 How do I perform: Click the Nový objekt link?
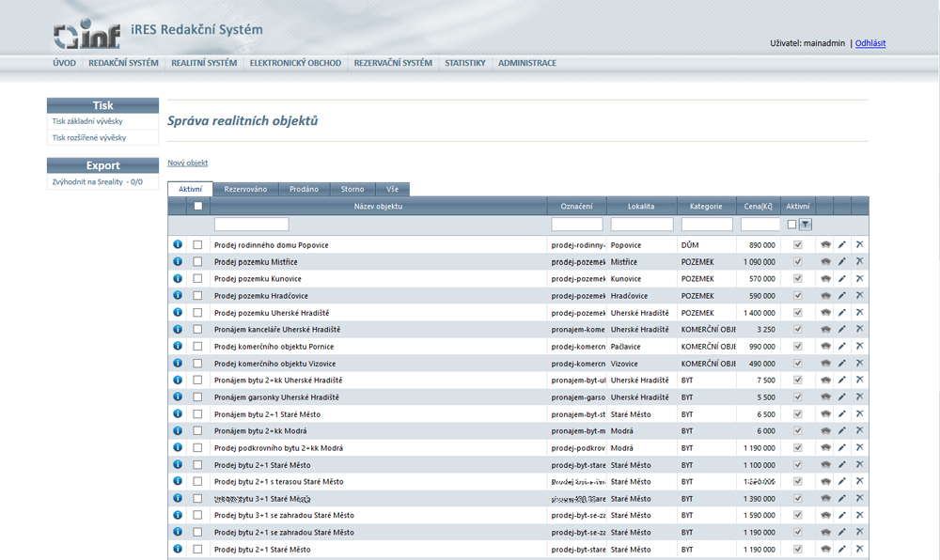tap(187, 163)
